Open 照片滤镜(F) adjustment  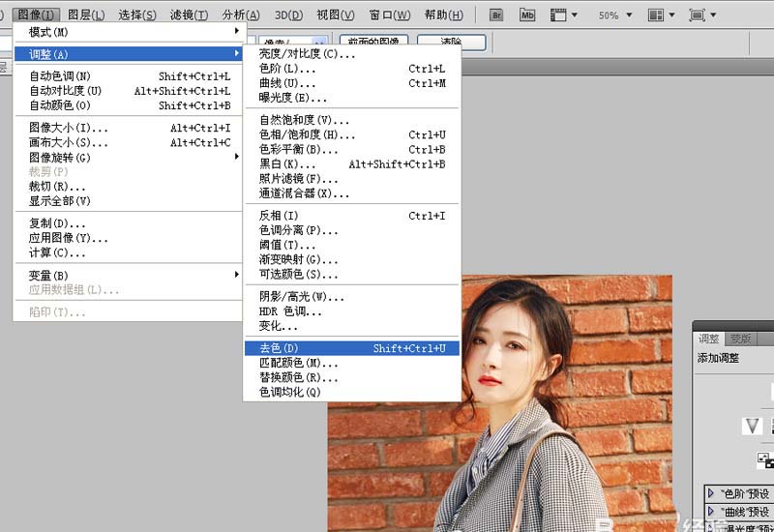point(352,179)
